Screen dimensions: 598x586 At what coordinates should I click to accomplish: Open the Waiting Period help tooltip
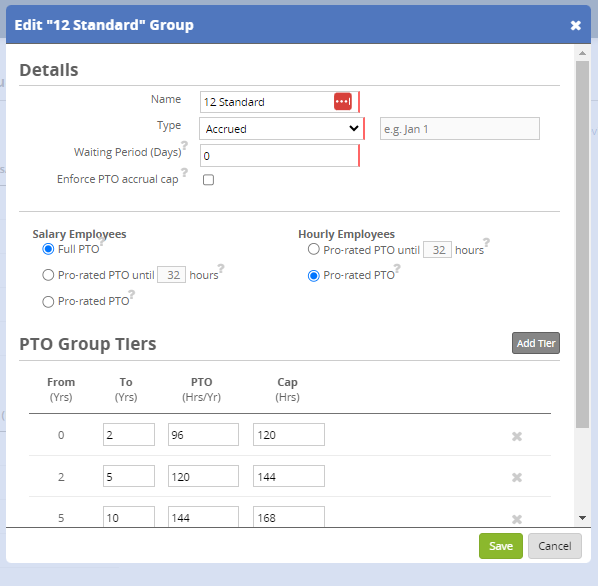point(185,145)
